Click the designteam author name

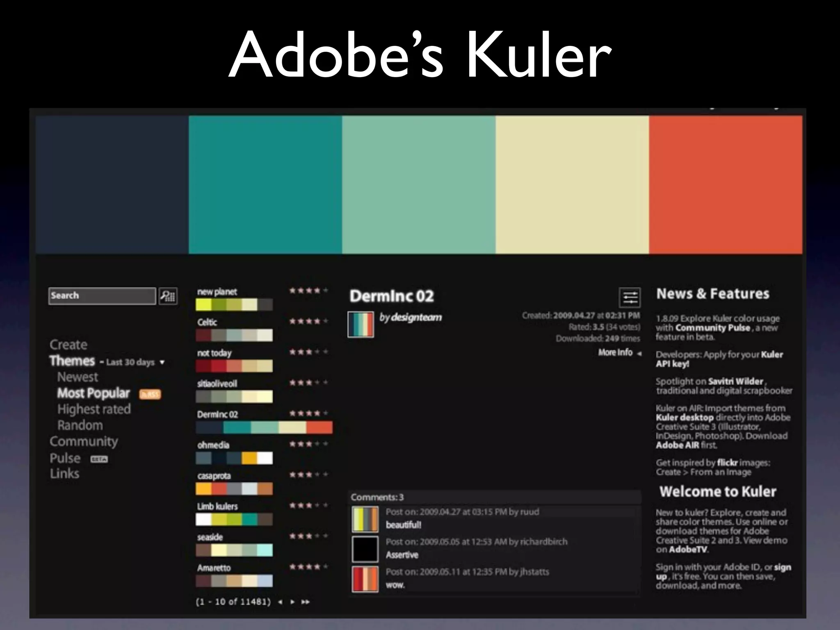[416, 317]
